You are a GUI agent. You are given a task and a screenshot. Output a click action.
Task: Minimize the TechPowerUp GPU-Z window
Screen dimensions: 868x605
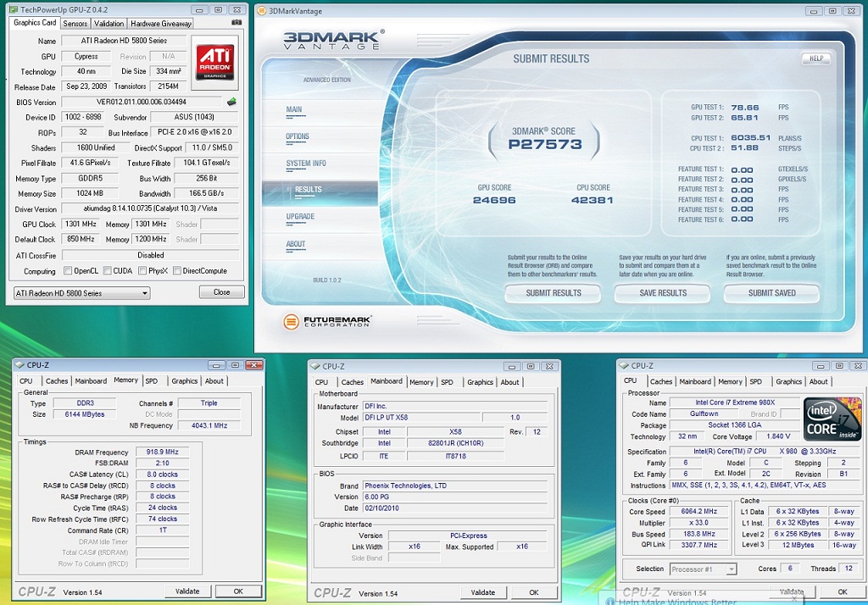(x=199, y=10)
